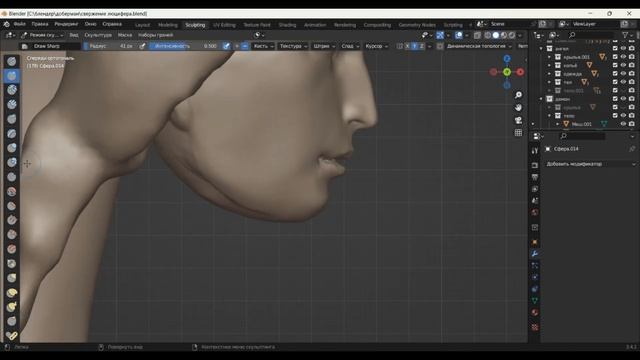Click the viewport pan hand icon

[x=518, y=108]
